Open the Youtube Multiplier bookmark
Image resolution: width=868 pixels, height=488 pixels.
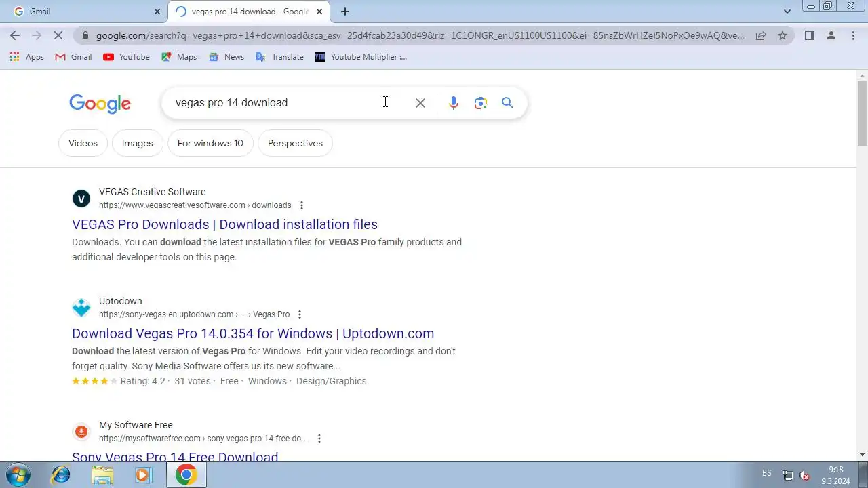click(x=361, y=57)
